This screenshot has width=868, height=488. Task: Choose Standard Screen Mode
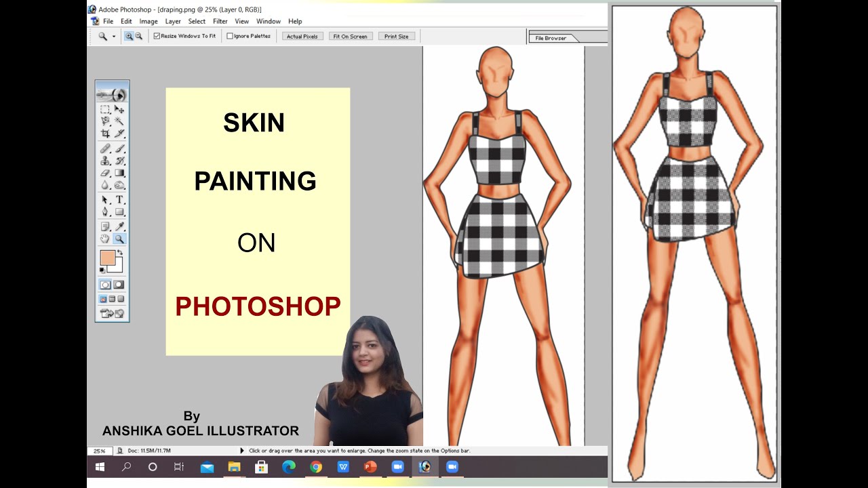click(104, 299)
